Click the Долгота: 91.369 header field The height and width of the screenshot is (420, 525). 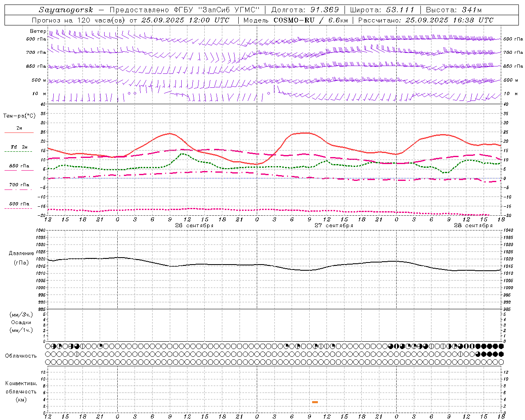(x=305, y=10)
